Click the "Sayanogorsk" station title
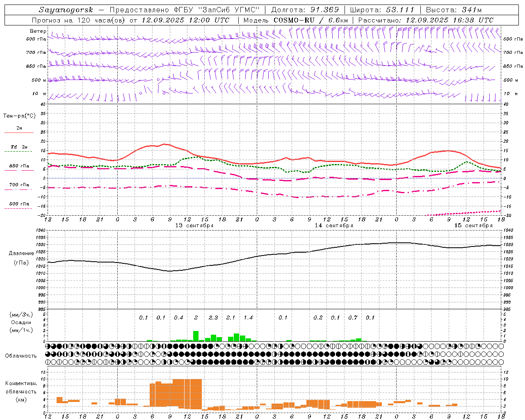 pyautogui.click(x=66, y=10)
